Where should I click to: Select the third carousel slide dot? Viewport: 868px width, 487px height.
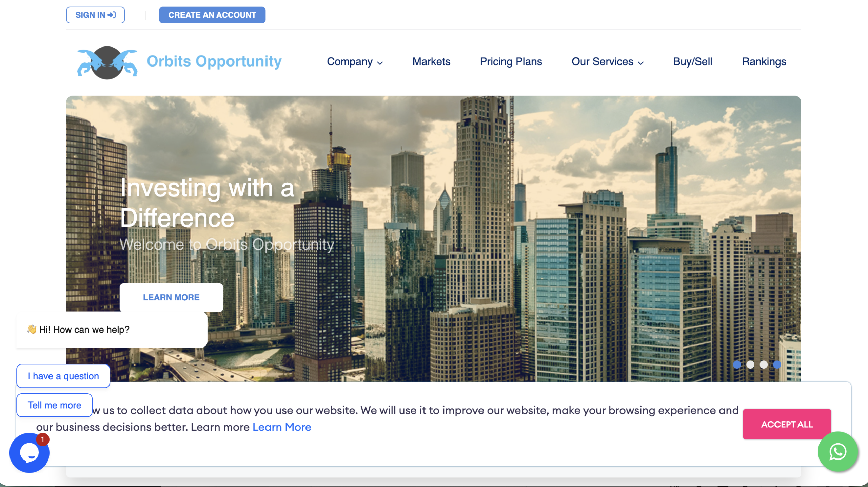pos(764,364)
